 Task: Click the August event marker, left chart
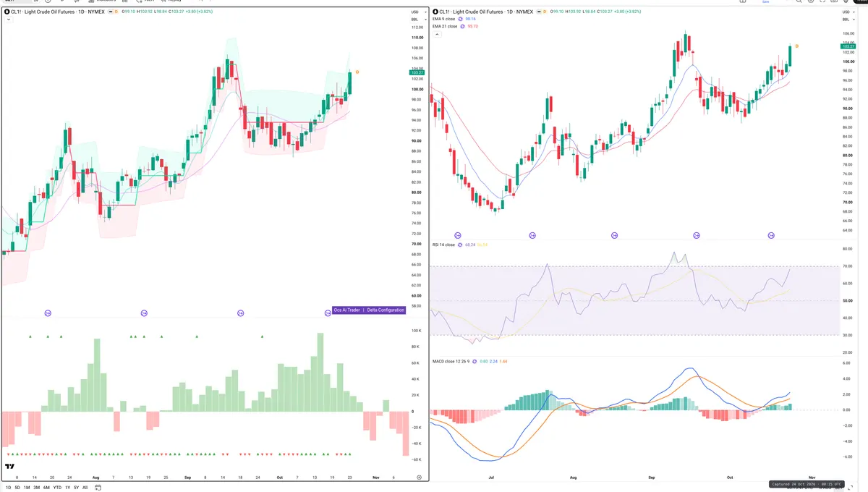coord(144,313)
